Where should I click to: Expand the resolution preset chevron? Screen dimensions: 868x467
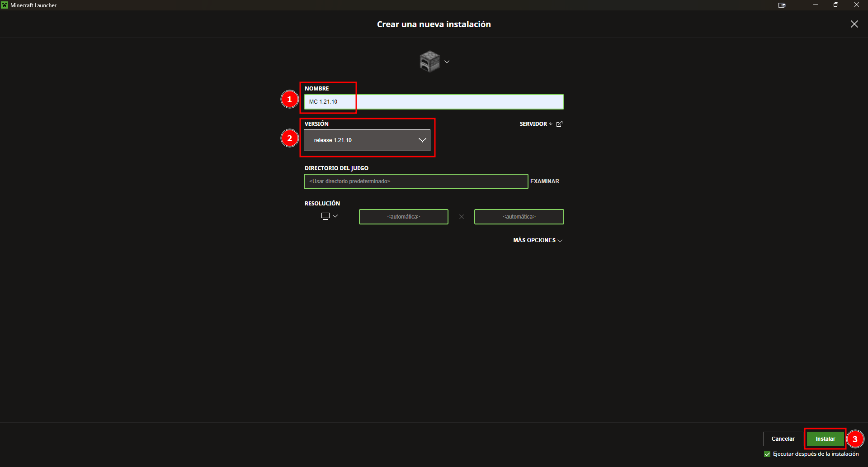click(x=335, y=216)
